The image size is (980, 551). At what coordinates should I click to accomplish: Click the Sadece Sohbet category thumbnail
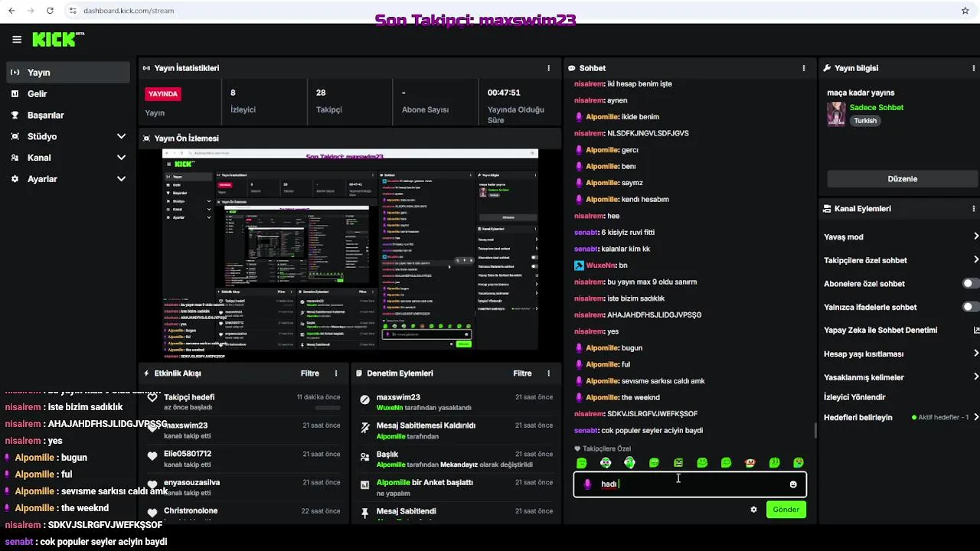point(836,114)
